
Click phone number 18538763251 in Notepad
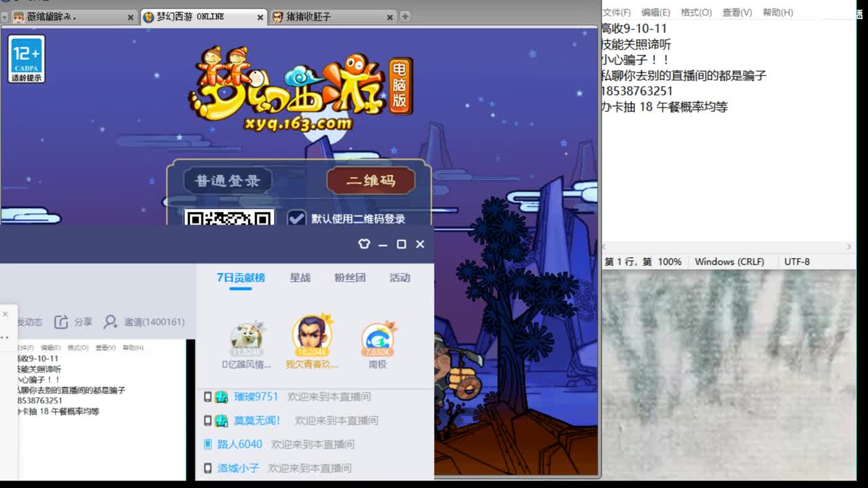point(637,91)
